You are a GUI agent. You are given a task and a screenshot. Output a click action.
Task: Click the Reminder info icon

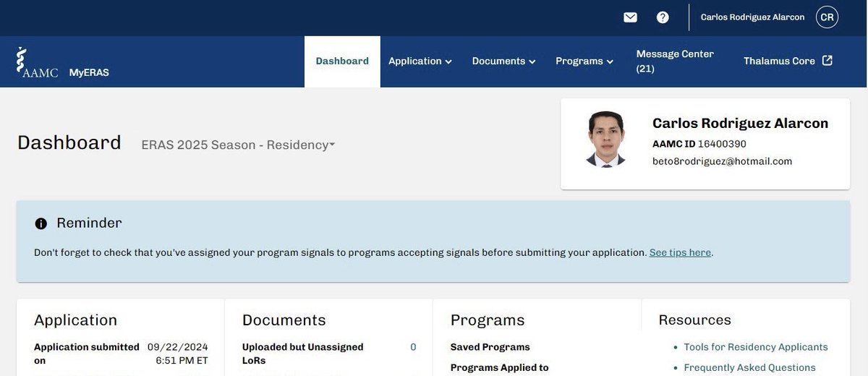coord(41,223)
